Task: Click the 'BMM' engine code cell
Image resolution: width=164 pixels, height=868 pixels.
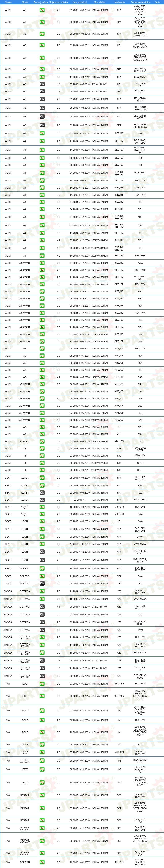Action: coord(140,630)
